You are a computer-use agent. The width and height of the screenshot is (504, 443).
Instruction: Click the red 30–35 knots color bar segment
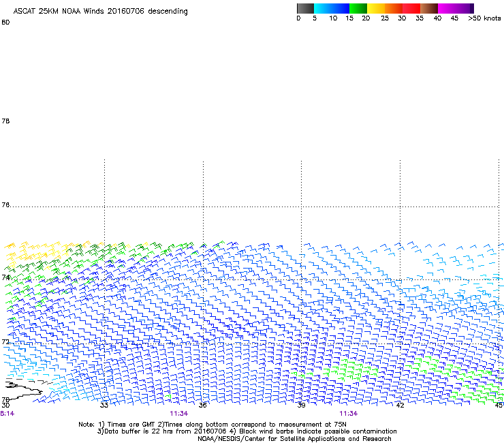(411, 8)
